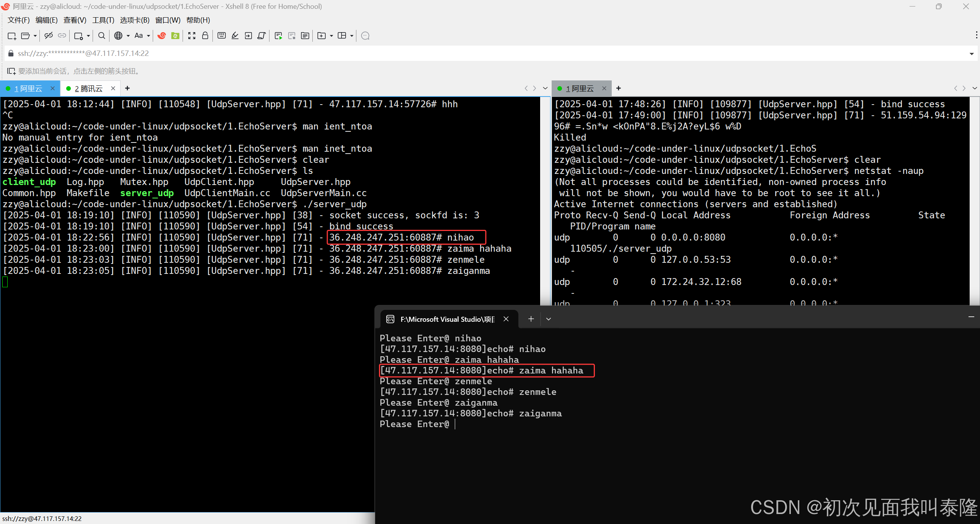Open the 工具(T) menu
Viewport: 980px width, 524px height.
pyautogui.click(x=103, y=20)
